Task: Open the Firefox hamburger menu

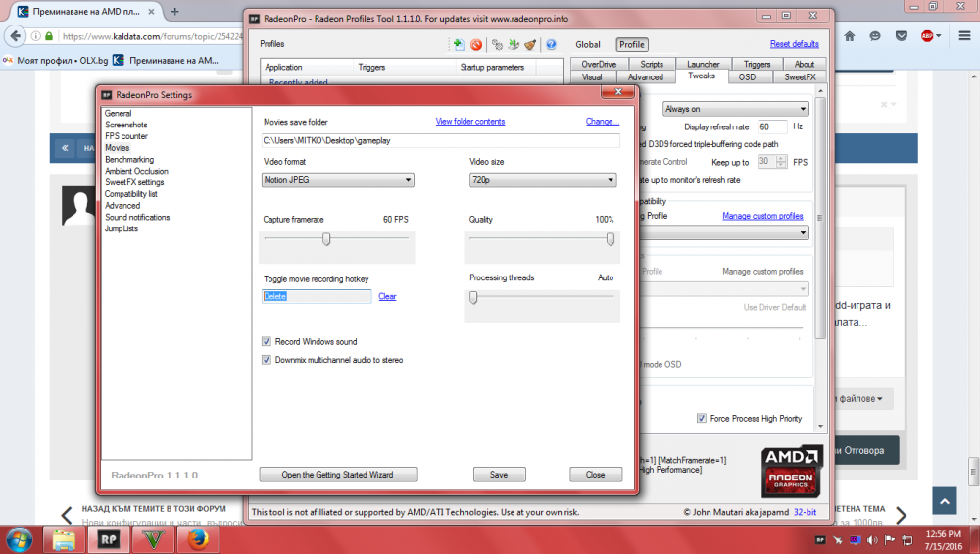Action: [964, 36]
